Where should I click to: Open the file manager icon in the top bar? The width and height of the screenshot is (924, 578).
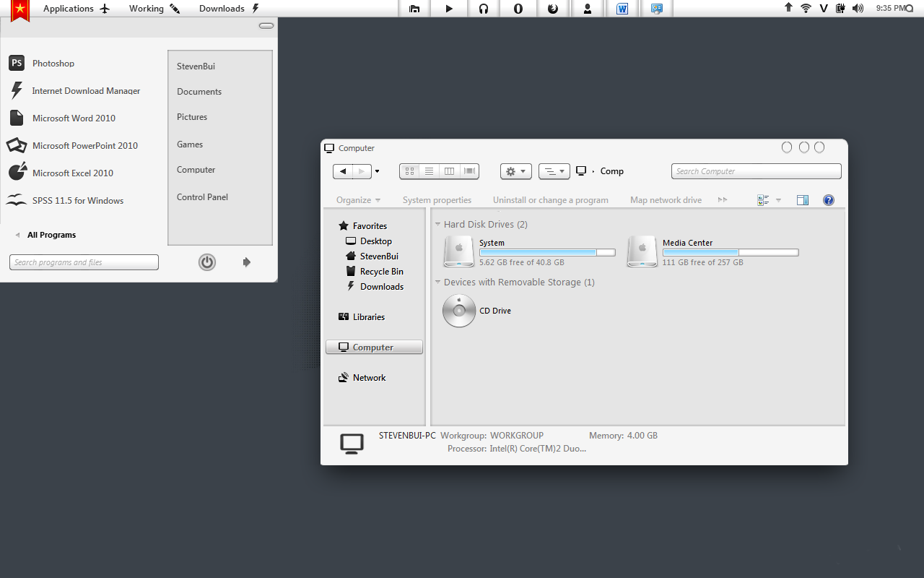[x=414, y=9]
